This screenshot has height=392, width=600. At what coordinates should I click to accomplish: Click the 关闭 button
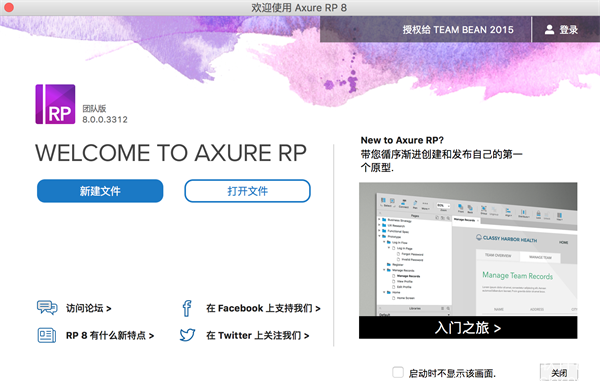pos(559,372)
